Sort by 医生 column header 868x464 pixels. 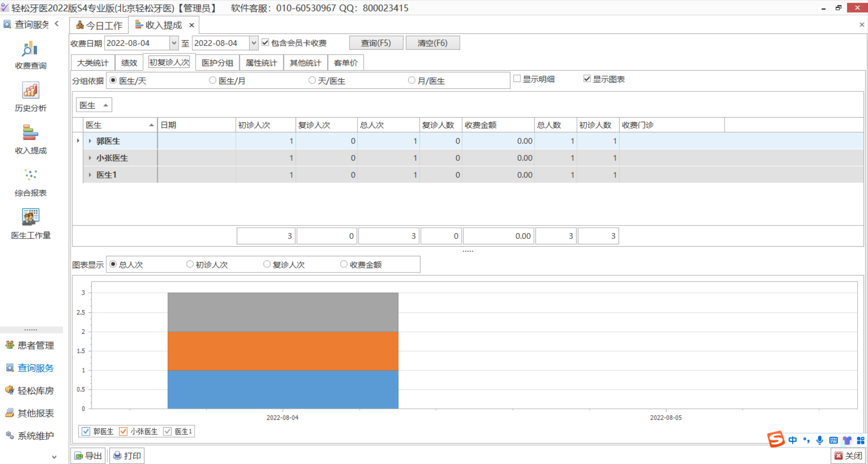[x=120, y=125]
